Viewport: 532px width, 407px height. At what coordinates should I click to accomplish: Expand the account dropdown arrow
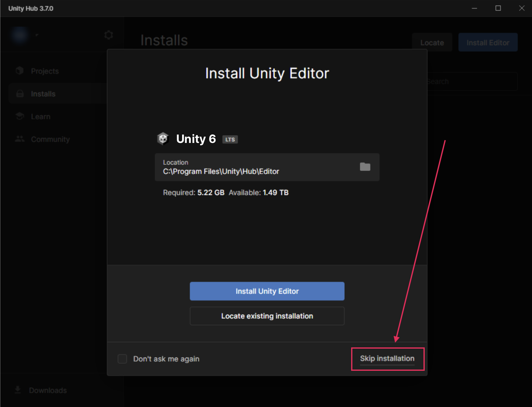pos(37,35)
